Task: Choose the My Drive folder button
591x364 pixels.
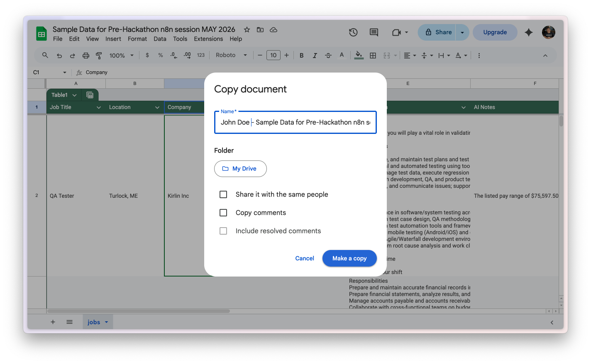Action: 240,169
